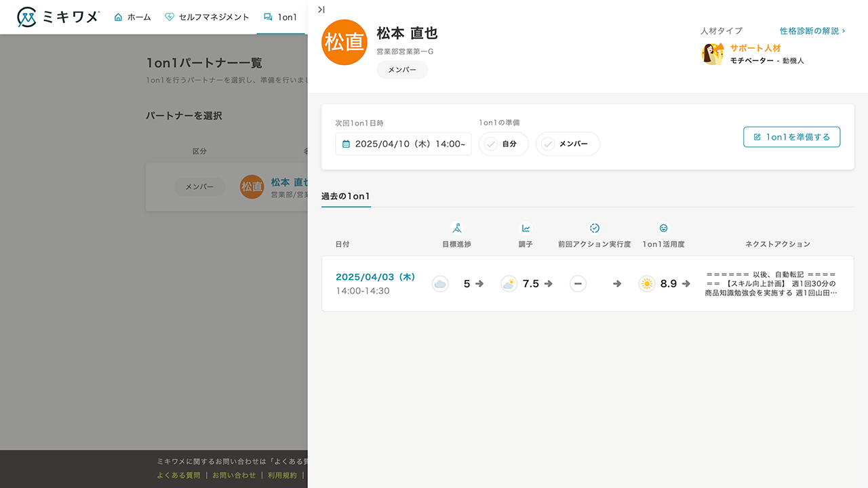This screenshot has height=488, width=868.
Task: Click the trend arrow after score 5
Action: 479,284
